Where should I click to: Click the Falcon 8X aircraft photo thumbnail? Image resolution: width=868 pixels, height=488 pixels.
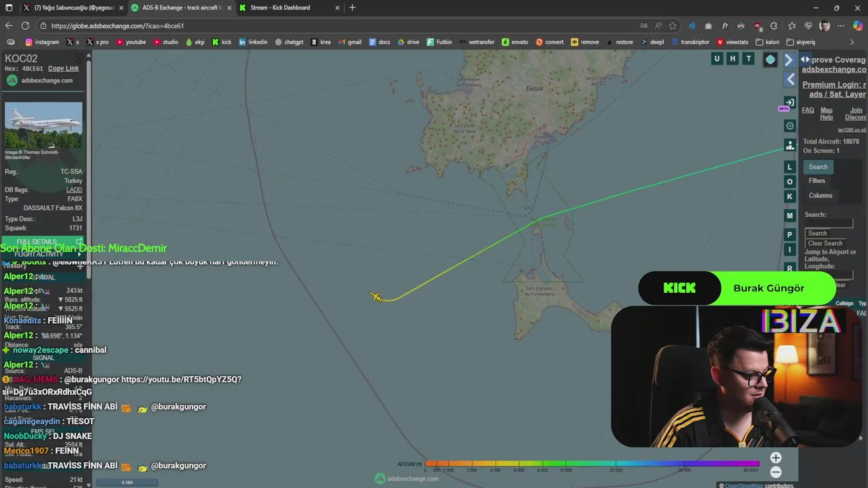(43, 125)
